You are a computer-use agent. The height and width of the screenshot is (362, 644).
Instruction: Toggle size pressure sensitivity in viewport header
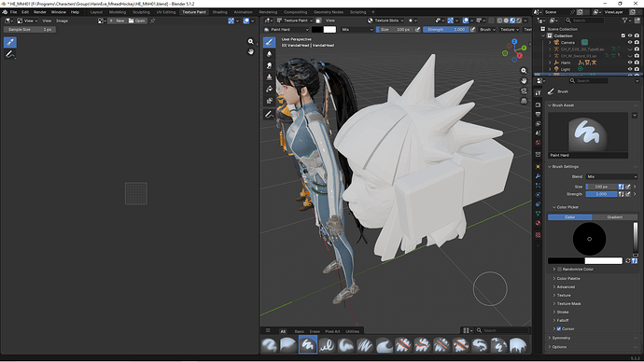point(418,30)
